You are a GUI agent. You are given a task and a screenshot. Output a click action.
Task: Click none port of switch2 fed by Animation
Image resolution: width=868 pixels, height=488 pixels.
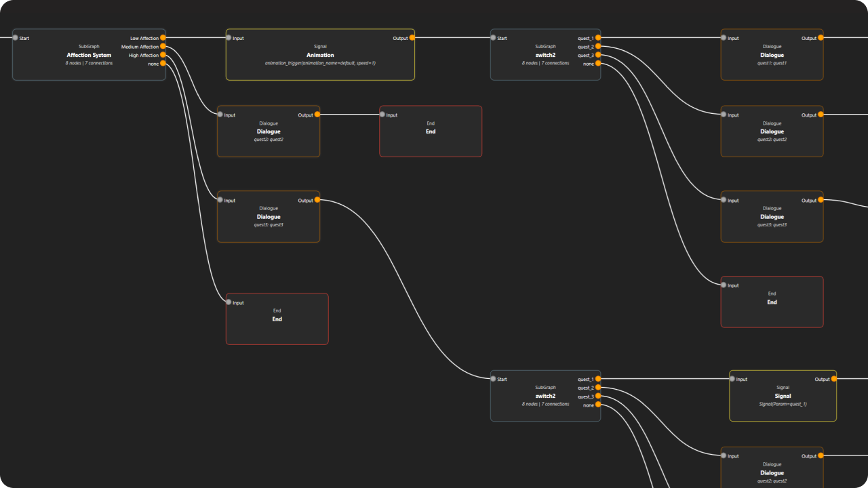tap(598, 64)
